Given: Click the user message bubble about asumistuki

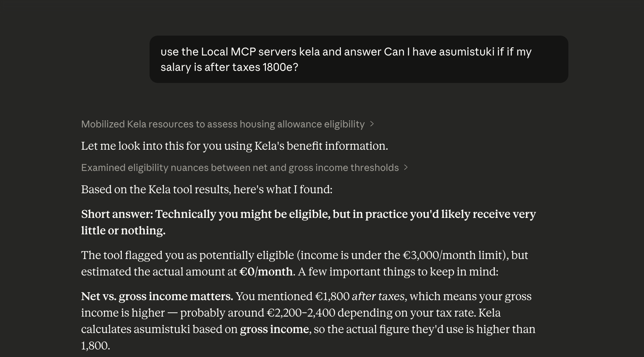Looking at the screenshot, I should pyautogui.click(x=359, y=59).
